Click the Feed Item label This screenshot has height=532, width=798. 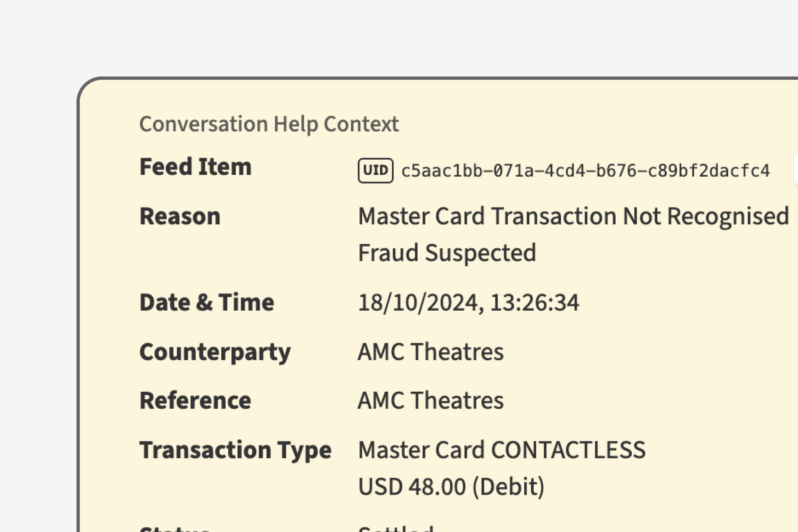click(196, 167)
